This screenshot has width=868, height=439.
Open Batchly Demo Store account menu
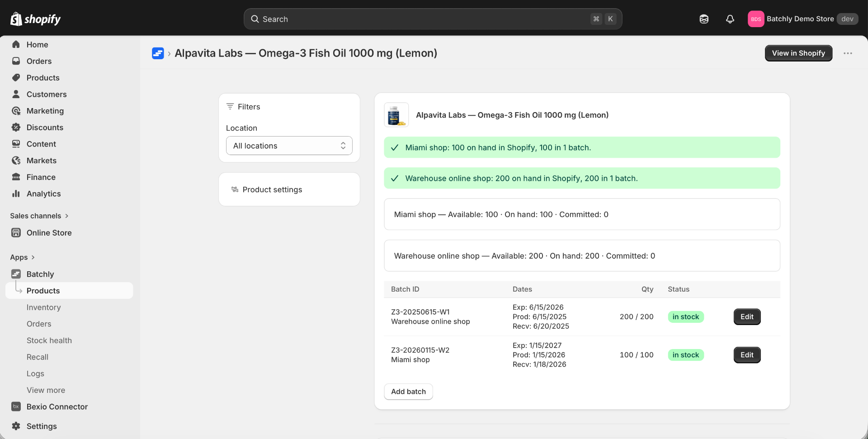[x=803, y=19]
